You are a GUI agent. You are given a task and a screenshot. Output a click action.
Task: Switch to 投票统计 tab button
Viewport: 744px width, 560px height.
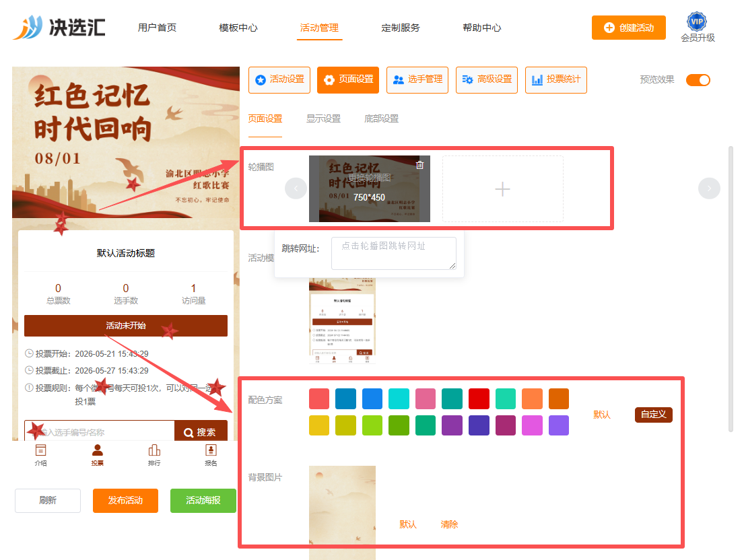[x=556, y=79]
